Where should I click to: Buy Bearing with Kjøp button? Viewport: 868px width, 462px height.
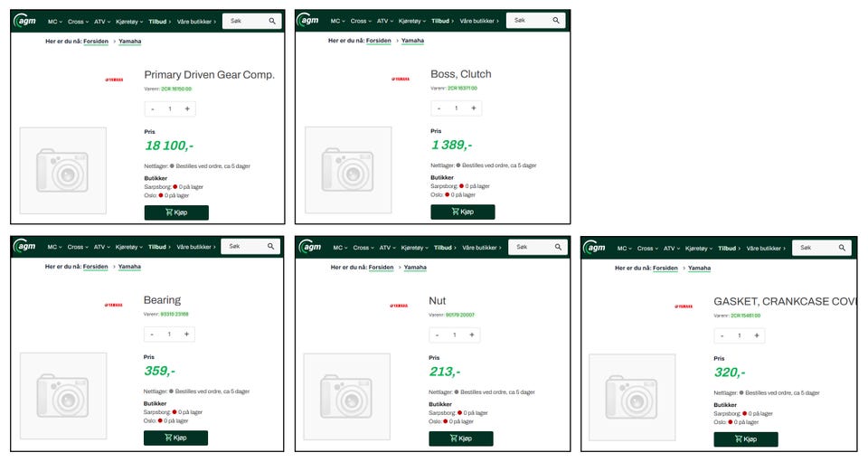click(x=176, y=438)
